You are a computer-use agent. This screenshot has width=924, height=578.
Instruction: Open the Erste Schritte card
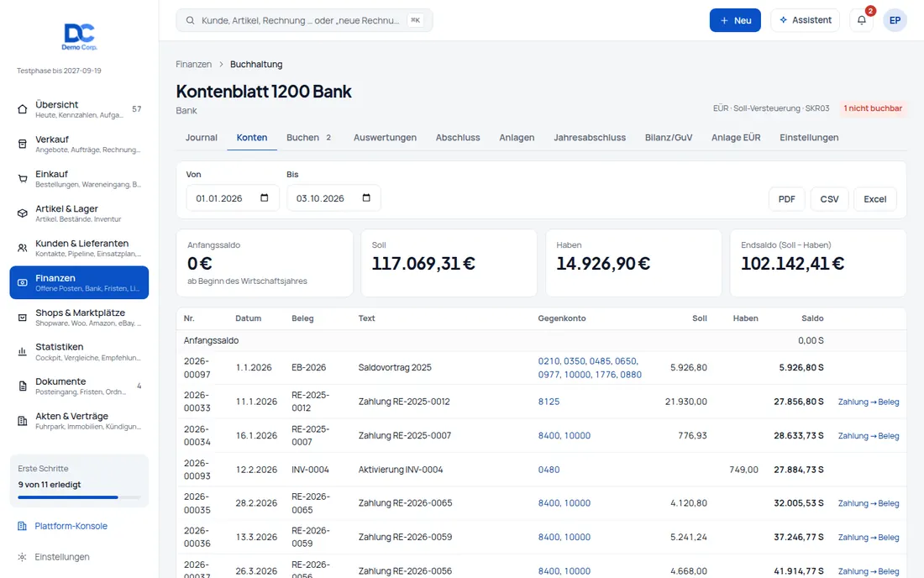pos(79,481)
